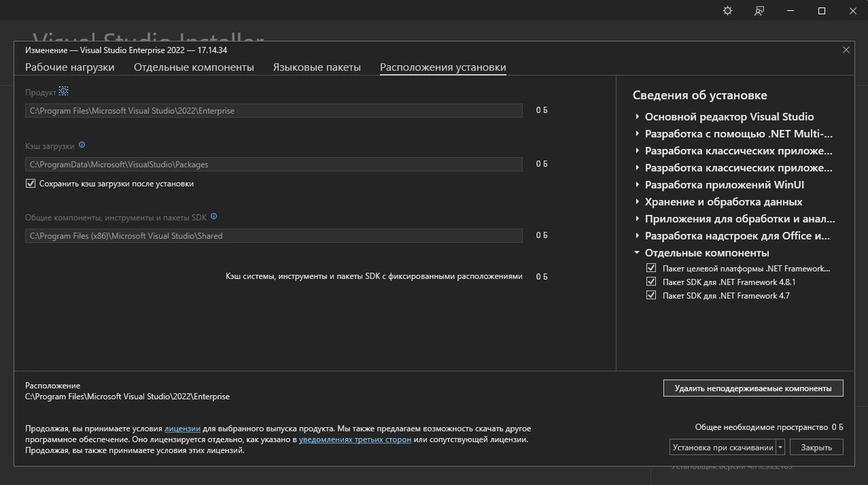868x485 pixels.
Task: Open the theme settings sun icon
Action: (x=728, y=11)
